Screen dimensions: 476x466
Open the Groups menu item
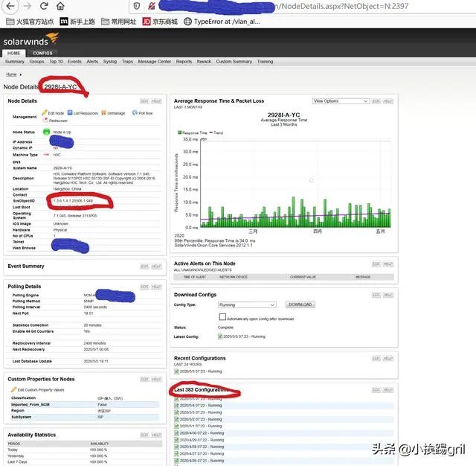[x=36, y=62]
